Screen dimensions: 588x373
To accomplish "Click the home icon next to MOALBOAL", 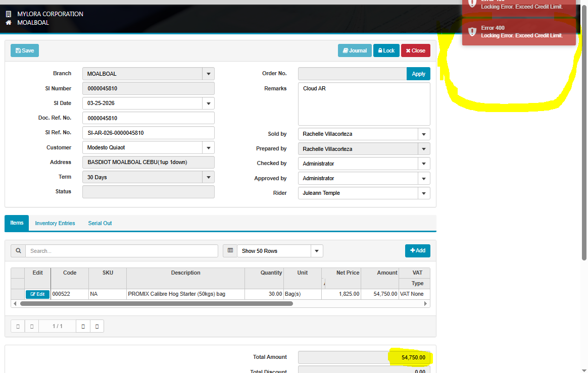I will (x=8, y=23).
